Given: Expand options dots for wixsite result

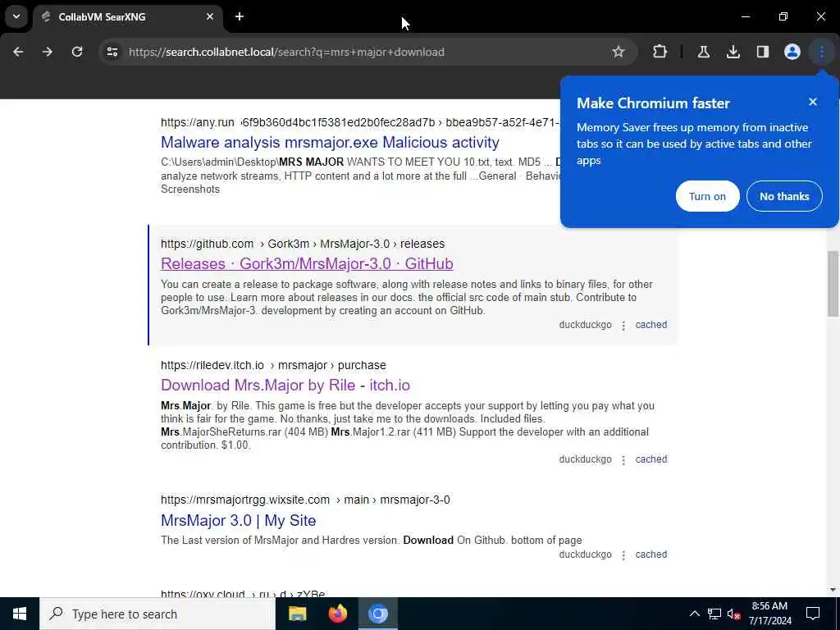Looking at the screenshot, I should point(623,555).
